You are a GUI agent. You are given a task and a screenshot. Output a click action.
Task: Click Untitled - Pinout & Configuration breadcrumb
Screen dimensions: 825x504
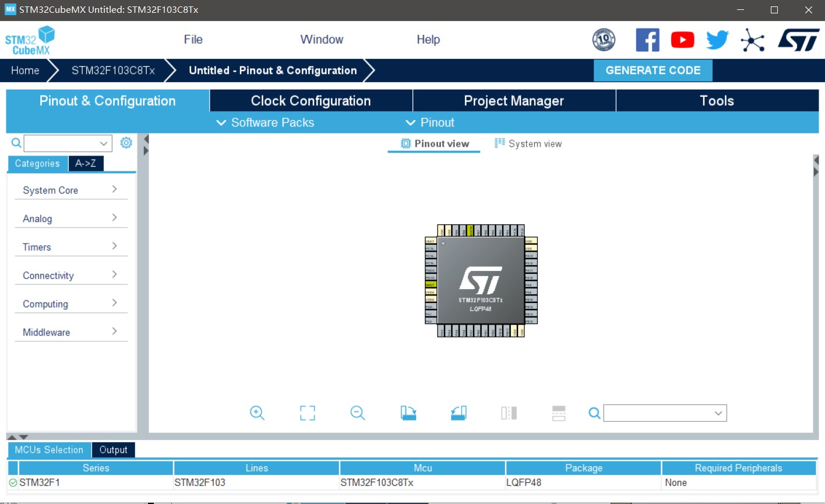[273, 71]
